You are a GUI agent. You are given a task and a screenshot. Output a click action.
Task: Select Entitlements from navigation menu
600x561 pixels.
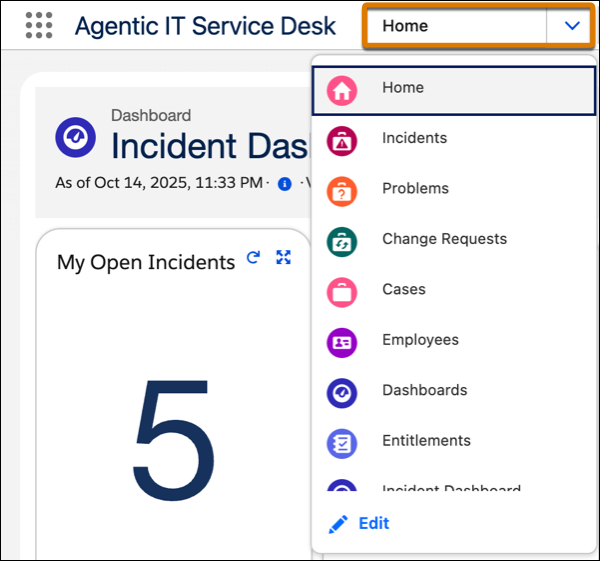454,444
